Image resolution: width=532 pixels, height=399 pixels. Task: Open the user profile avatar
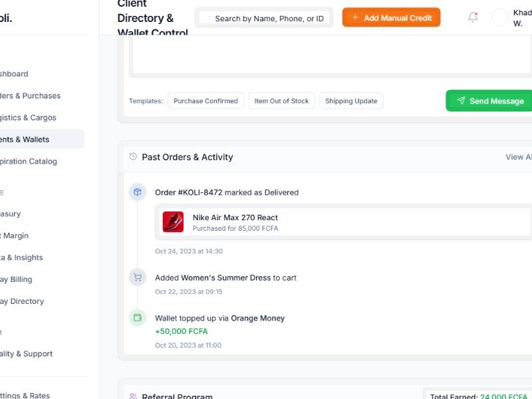tap(500, 18)
